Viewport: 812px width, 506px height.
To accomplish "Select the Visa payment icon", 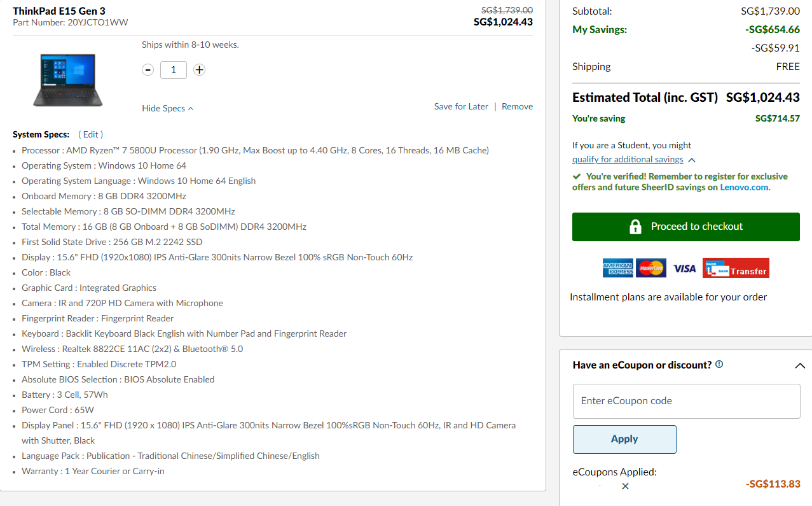I will point(684,269).
